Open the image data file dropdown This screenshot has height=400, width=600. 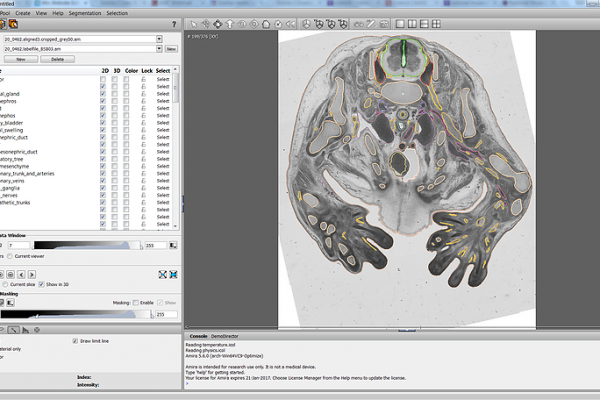coord(159,38)
